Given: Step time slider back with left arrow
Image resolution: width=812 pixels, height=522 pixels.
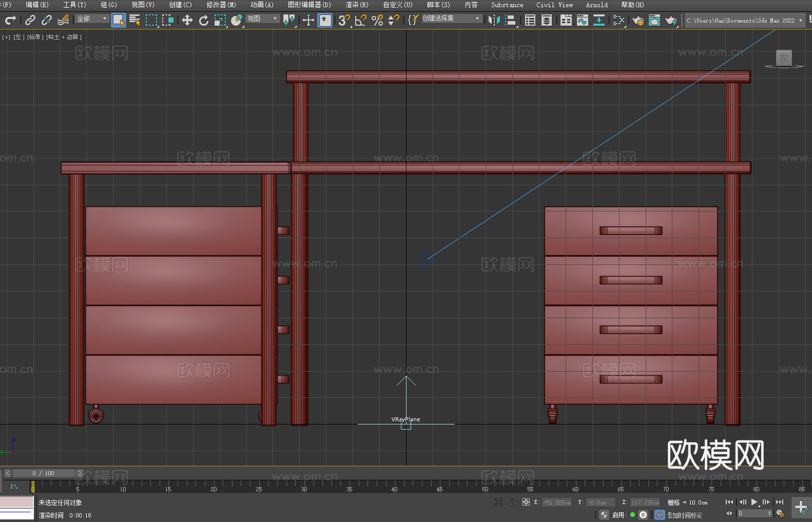Looking at the screenshot, I should click(x=7, y=473).
